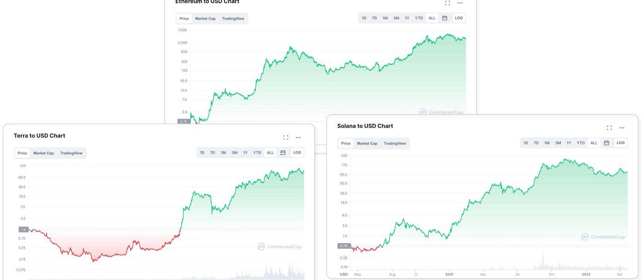Choose YTD range on Solana chart
The image size is (644, 280).
click(x=581, y=143)
